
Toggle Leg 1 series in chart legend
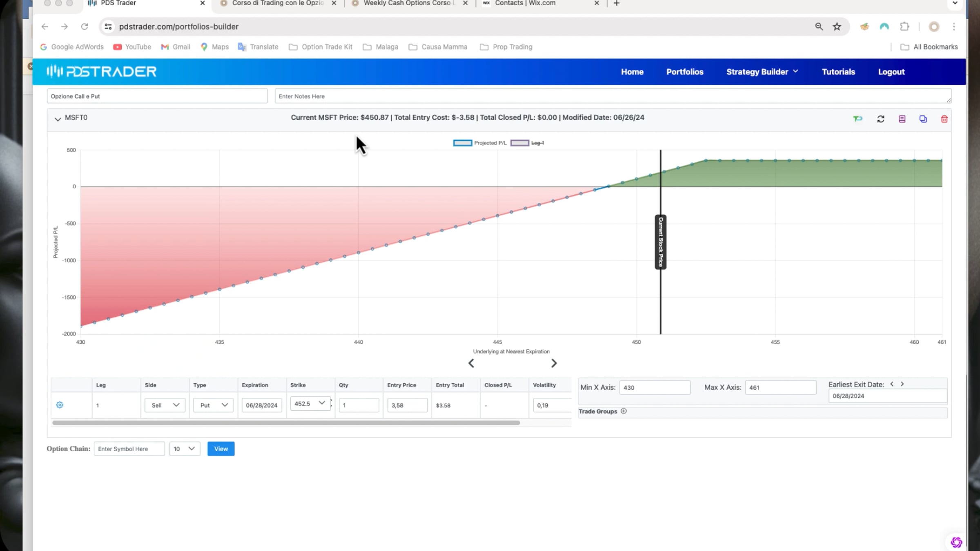click(x=527, y=143)
